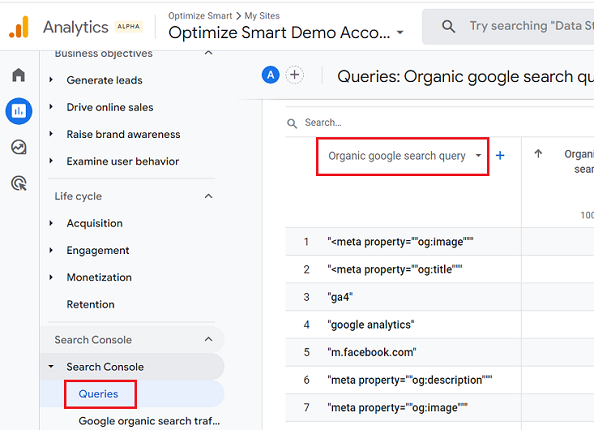Open the Advertising cursor icon in sidebar
This screenshot has width=594, height=430.
pos(19,183)
